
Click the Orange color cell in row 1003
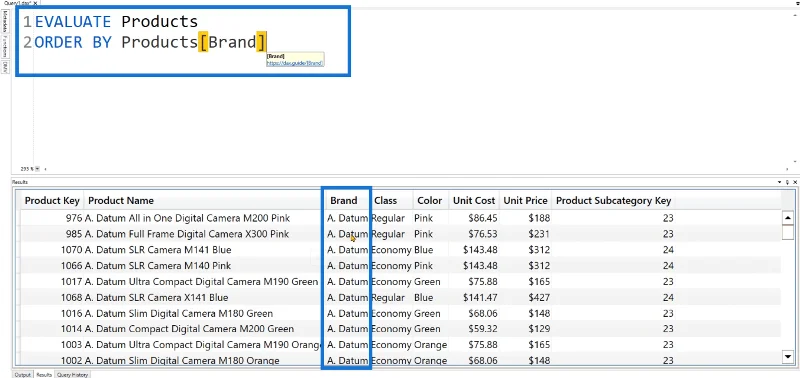431,345
